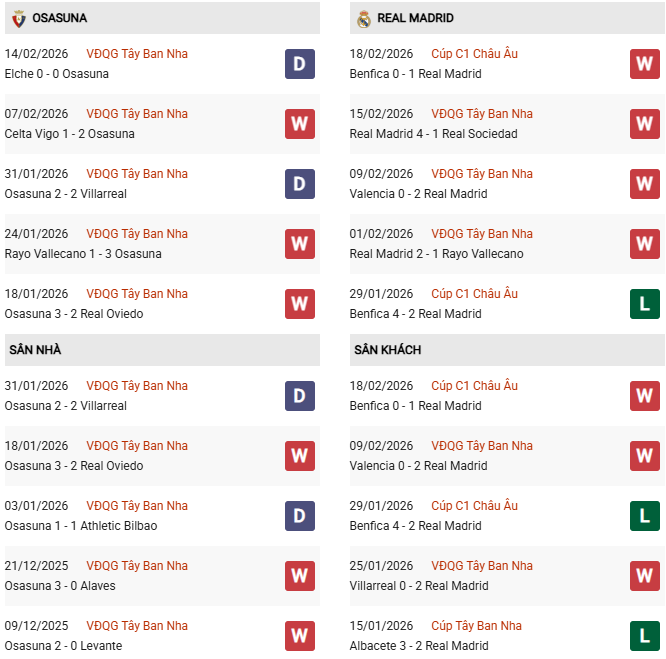Click the W badge for Osasuna 2 - 0 Levante

(x=299, y=636)
